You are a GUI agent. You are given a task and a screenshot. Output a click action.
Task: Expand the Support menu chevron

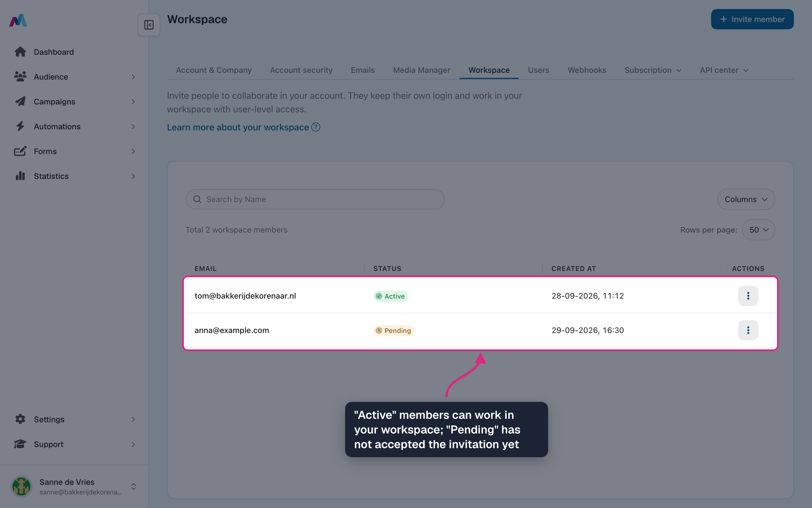133,444
